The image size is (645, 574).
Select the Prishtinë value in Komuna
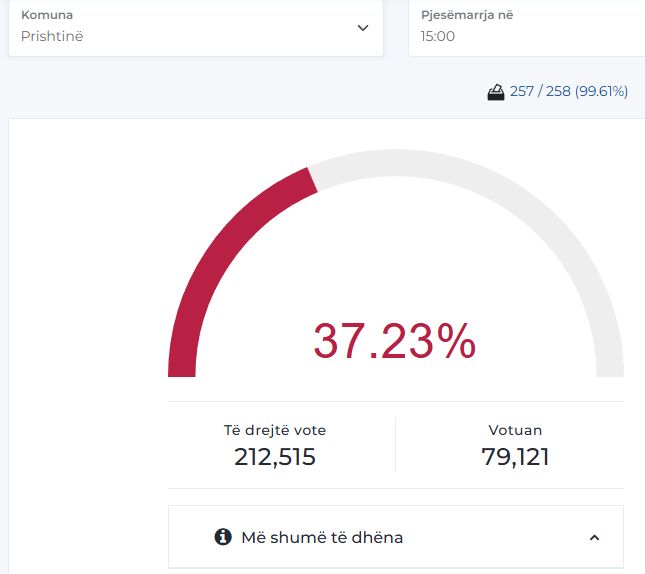click(x=53, y=36)
